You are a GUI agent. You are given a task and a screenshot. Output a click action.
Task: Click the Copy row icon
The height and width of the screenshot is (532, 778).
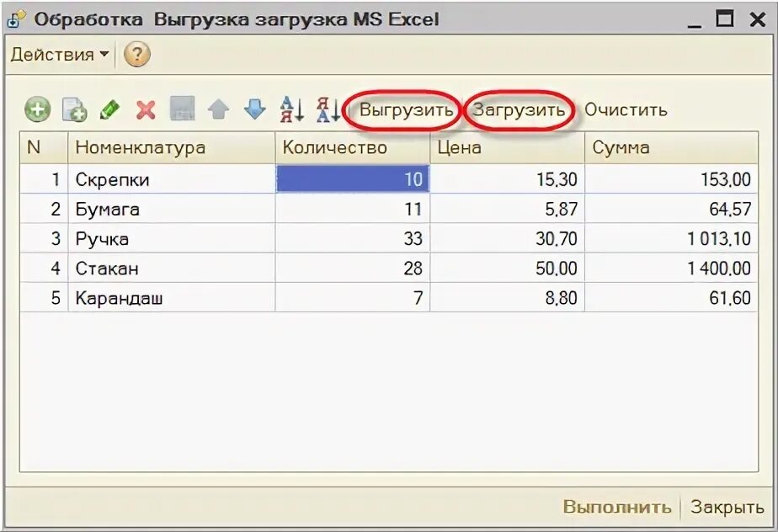point(74,109)
